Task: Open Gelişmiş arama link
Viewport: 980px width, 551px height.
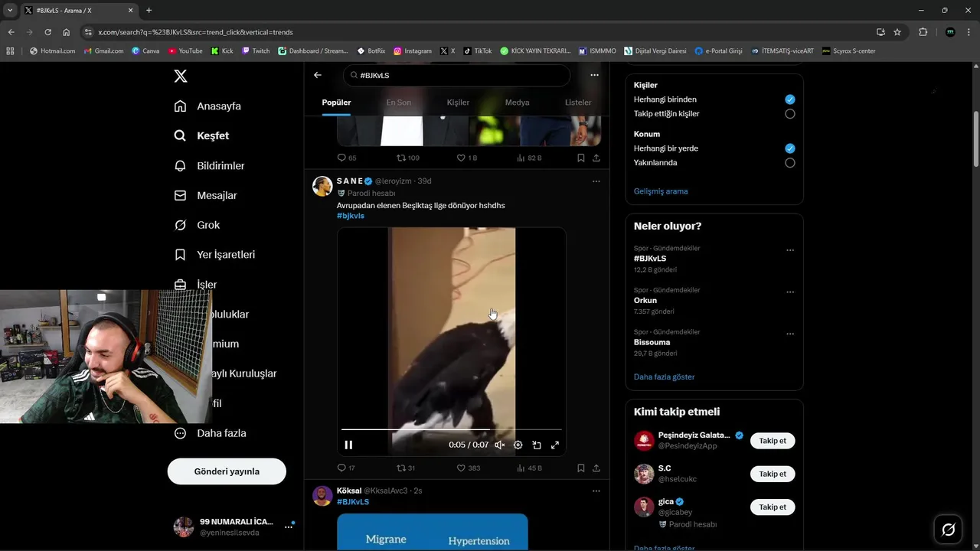Action: click(x=661, y=191)
